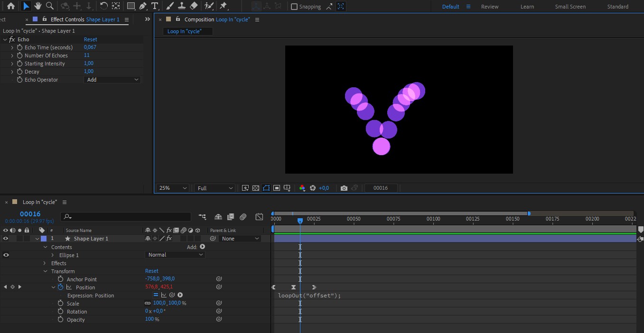The width and height of the screenshot is (644, 333).
Task: Switch to the Small Screen workspace
Action: click(570, 7)
